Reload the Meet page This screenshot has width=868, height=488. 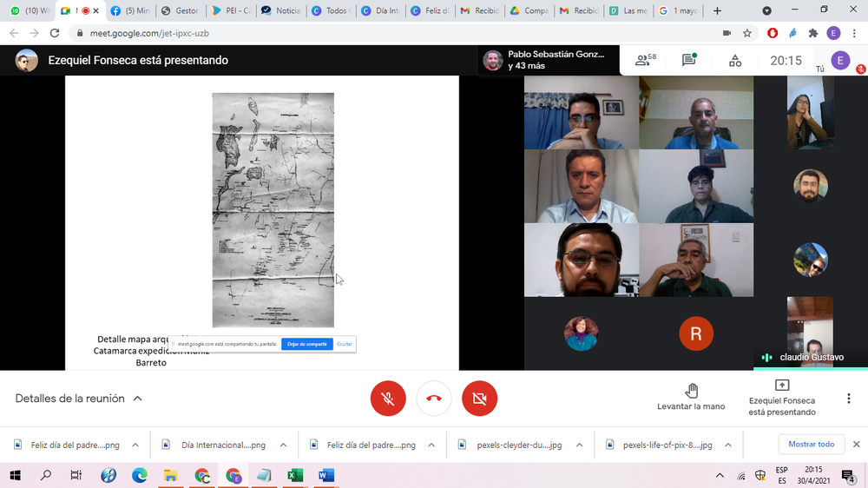[55, 33]
